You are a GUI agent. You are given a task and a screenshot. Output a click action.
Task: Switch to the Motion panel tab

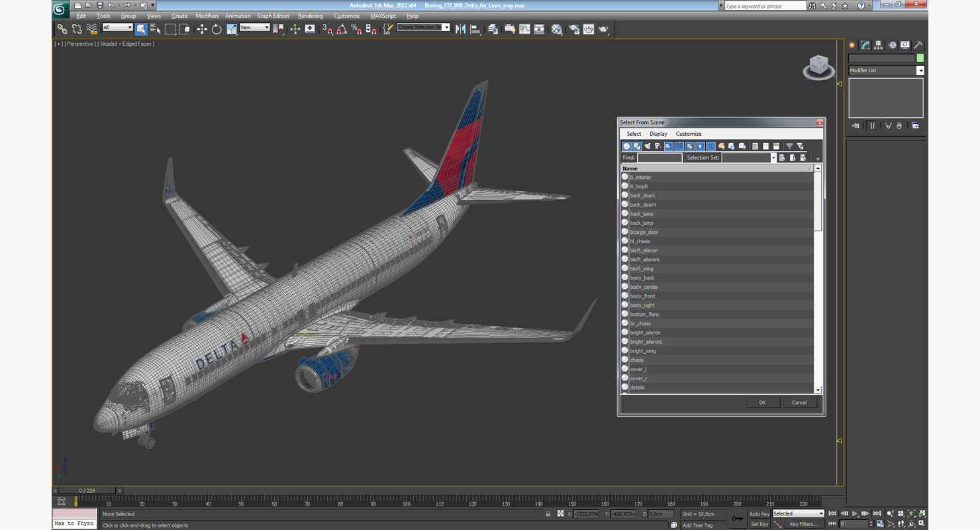point(892,45)
